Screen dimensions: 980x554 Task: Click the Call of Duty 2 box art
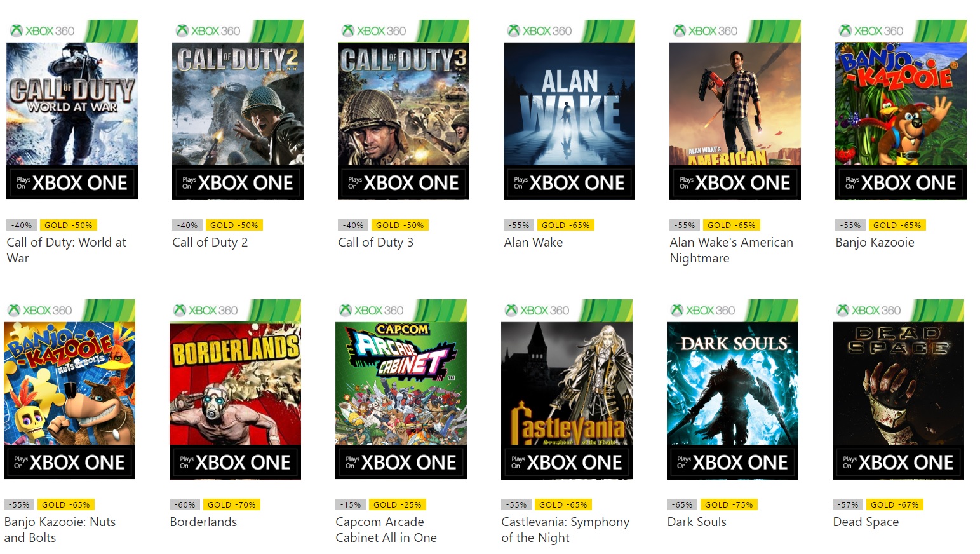pyautogui.click(x=238, y=109)
